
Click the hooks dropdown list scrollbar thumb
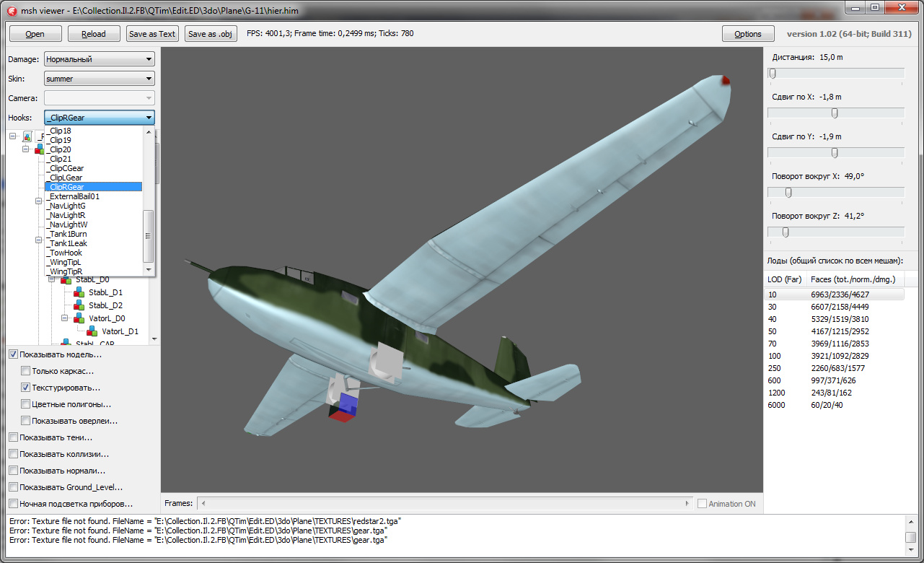[149, 236]
